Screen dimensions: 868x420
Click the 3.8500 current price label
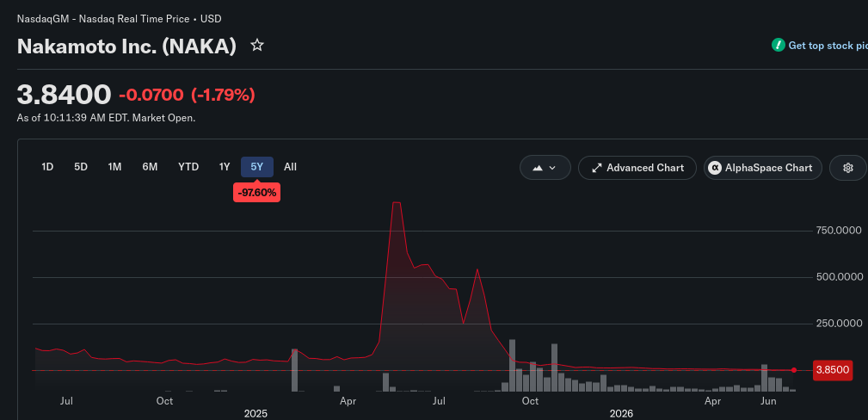833,370
